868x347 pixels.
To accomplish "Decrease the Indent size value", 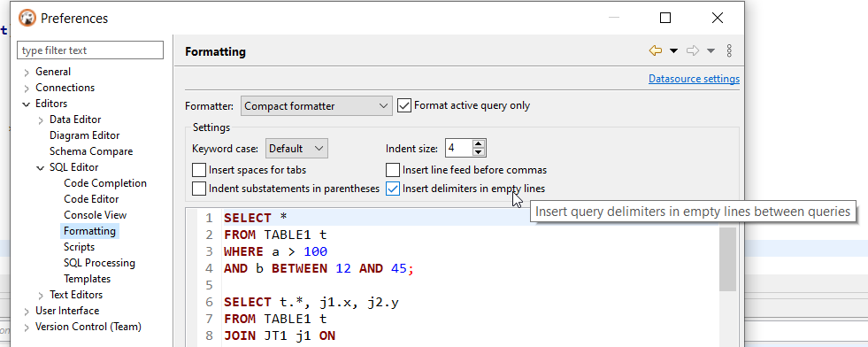I will [479, 153].
